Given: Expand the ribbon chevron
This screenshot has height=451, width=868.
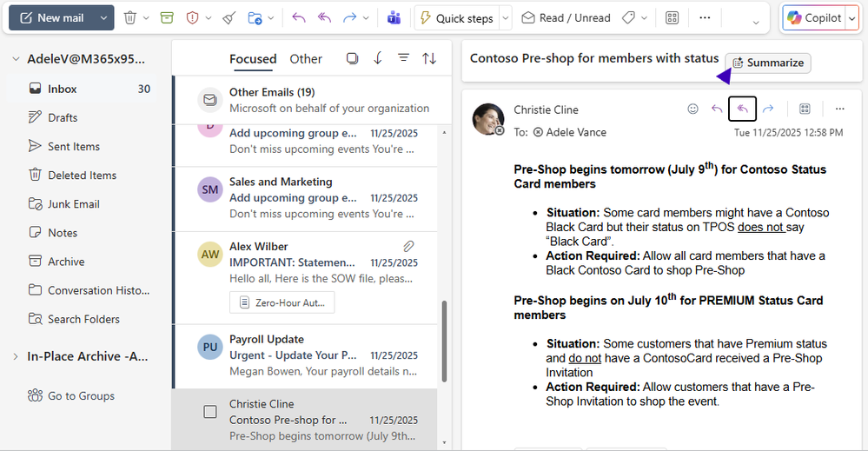Looking at the screenshot, I should click(x=756, y=23).
